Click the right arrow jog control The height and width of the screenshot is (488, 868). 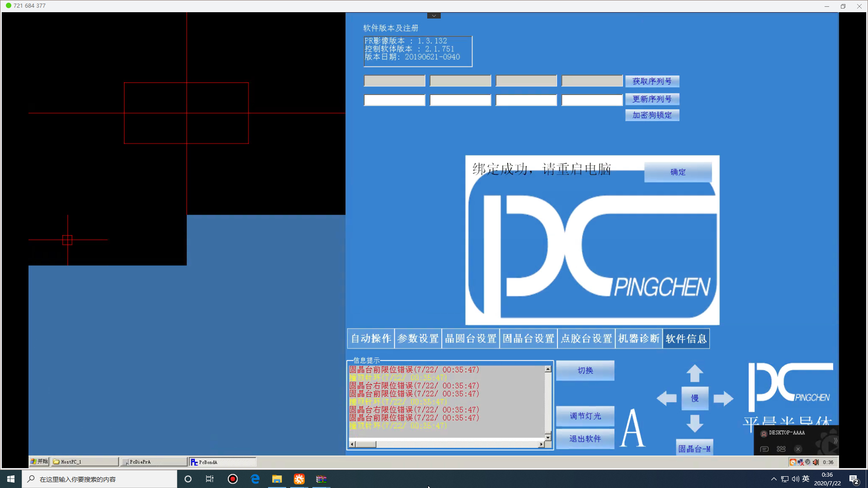tap(723, 398)
